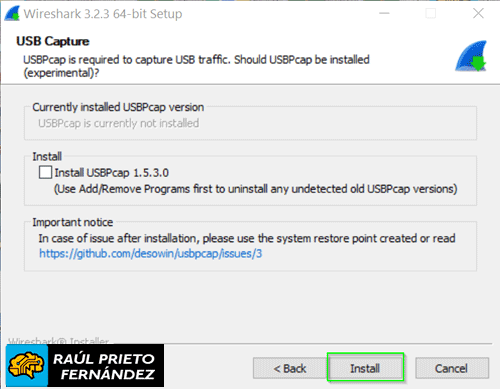The height and width of the screenshot is (389, 500).
Task: Start installation with the Install button
Action: click(365, 368)
